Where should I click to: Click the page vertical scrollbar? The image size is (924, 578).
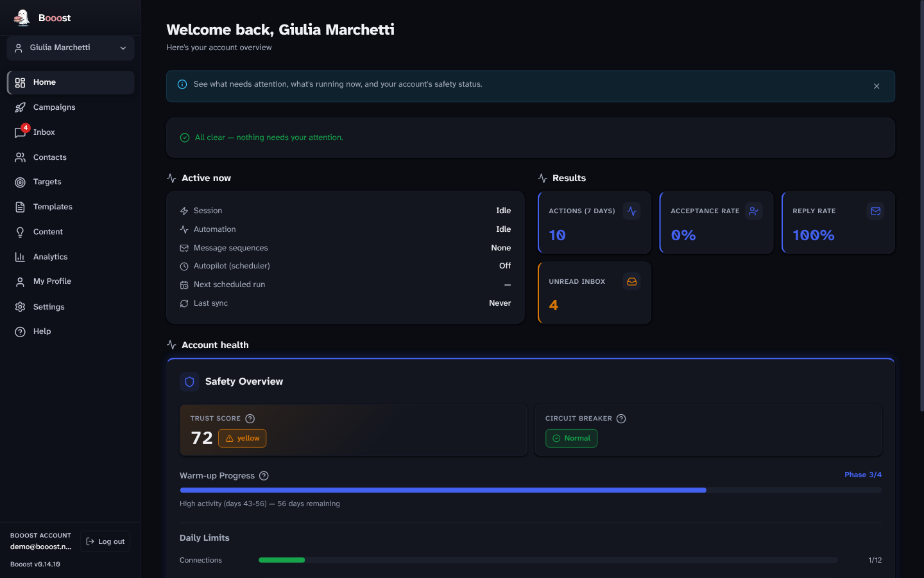click(x=921, y=206)
